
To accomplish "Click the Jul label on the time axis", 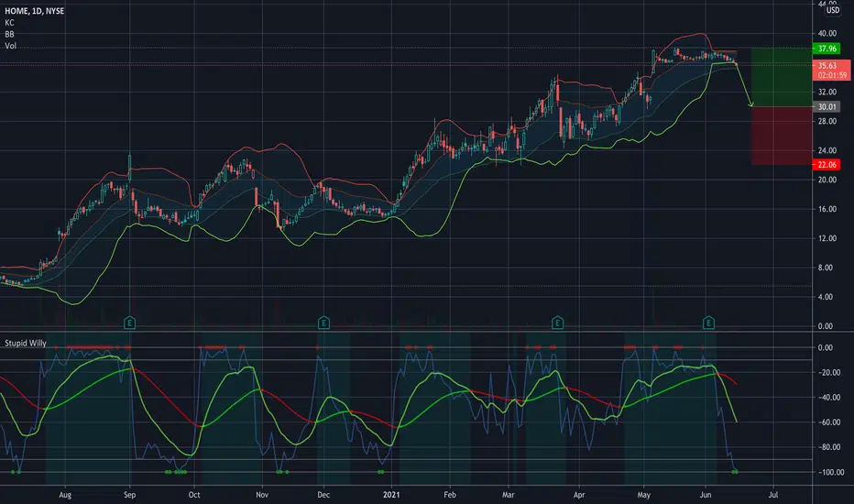I will 772,495.
